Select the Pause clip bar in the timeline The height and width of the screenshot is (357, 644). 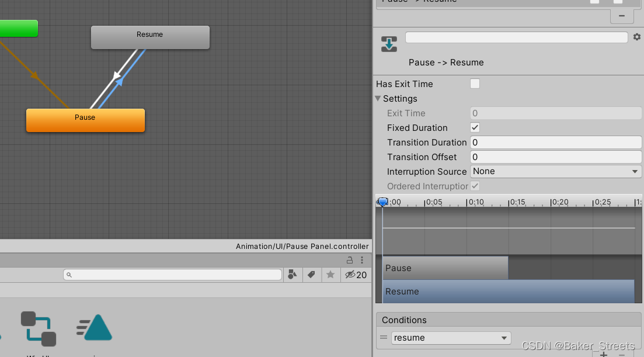445,268
